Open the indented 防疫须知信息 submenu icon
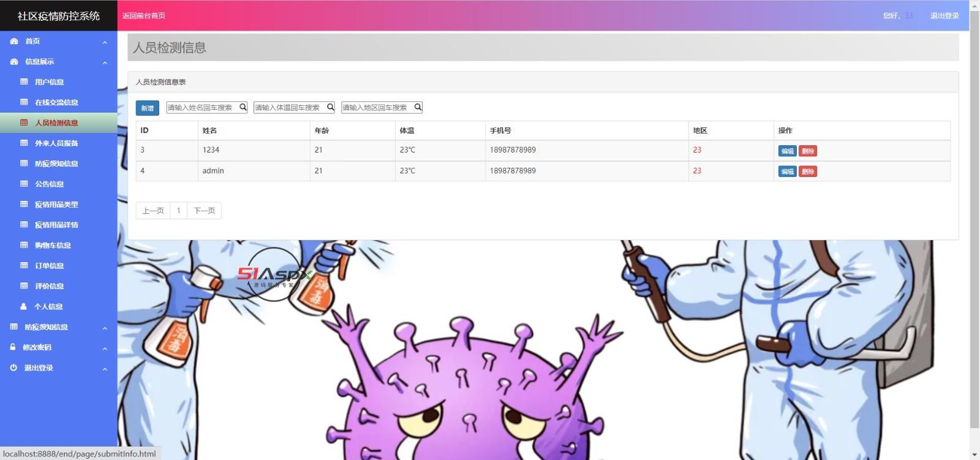Screen dimensions: 980x460 coord(24,164)
